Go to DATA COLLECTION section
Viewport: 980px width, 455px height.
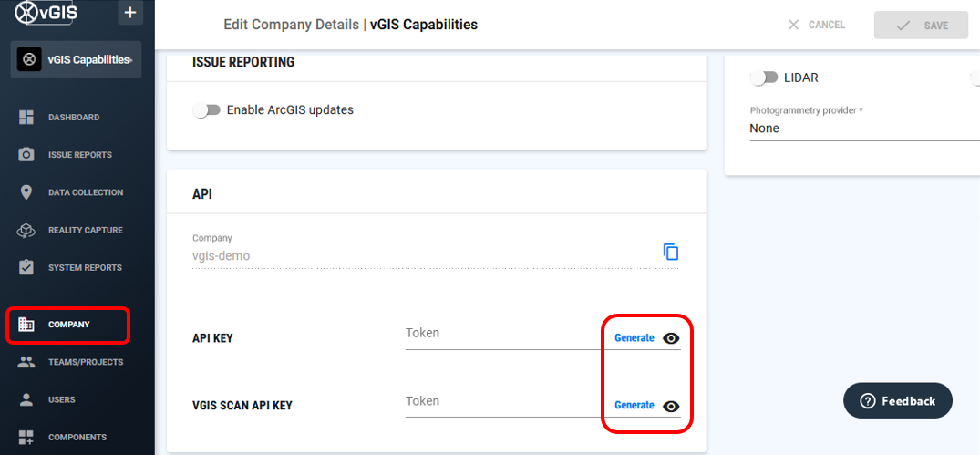click(86, 192)
